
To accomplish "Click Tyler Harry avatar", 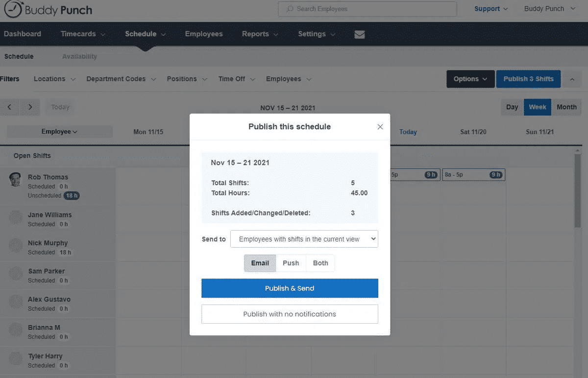I will point(16,358).
